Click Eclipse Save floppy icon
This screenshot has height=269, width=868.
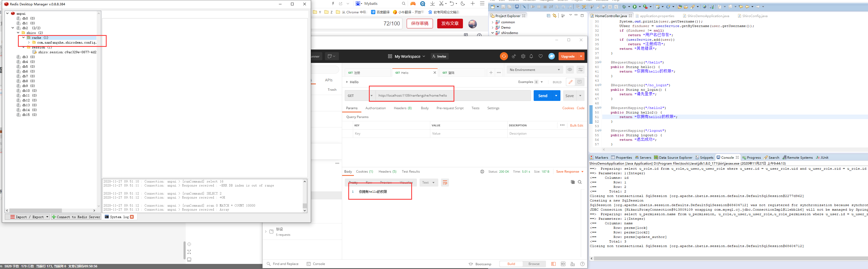(x=503, y=7)
